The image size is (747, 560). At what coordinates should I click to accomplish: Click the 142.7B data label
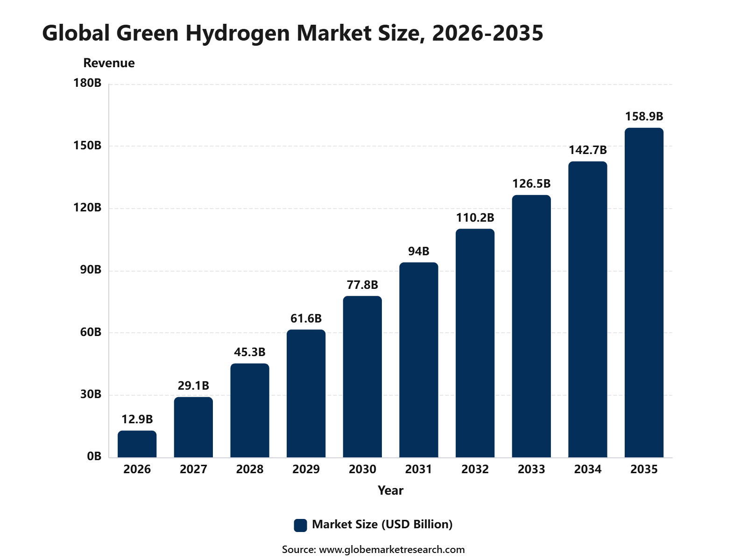[588, 150]
